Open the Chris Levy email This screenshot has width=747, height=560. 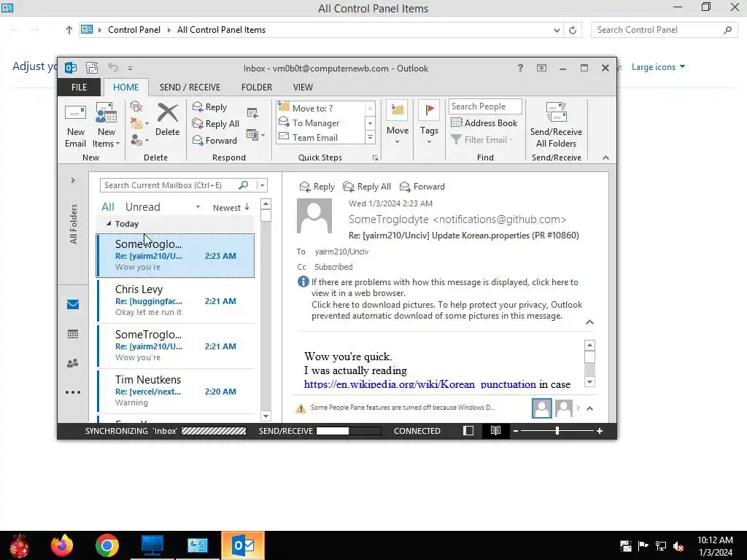pos(175,300)
